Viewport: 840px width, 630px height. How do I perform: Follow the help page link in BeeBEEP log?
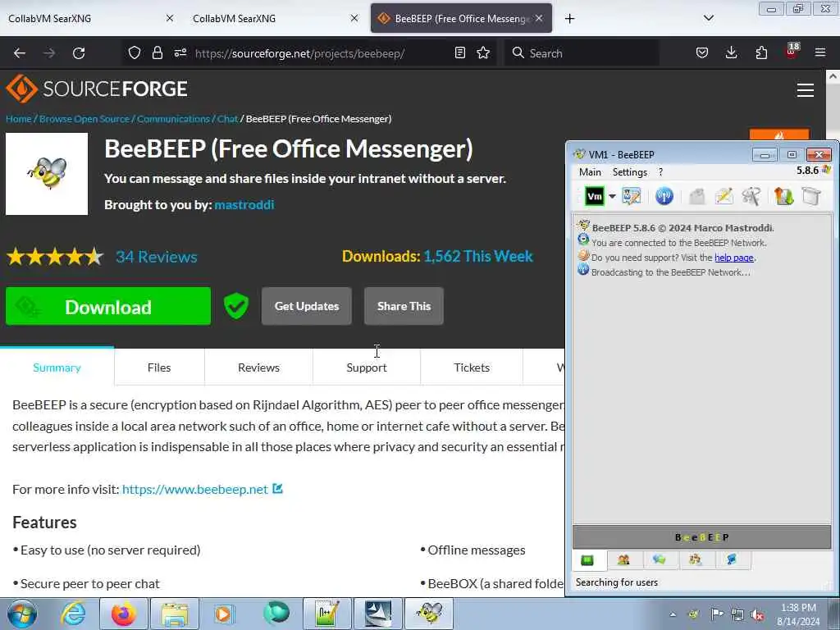tap(734, 258)
